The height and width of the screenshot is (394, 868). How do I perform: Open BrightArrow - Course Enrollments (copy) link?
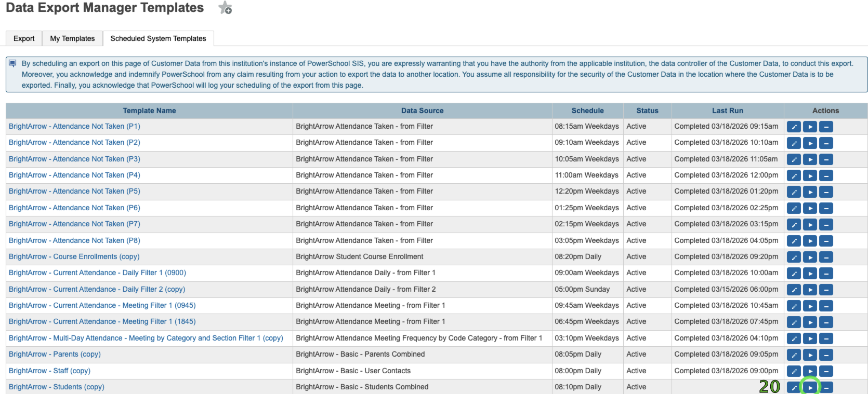pyautogui.click(x=74, y=256)
